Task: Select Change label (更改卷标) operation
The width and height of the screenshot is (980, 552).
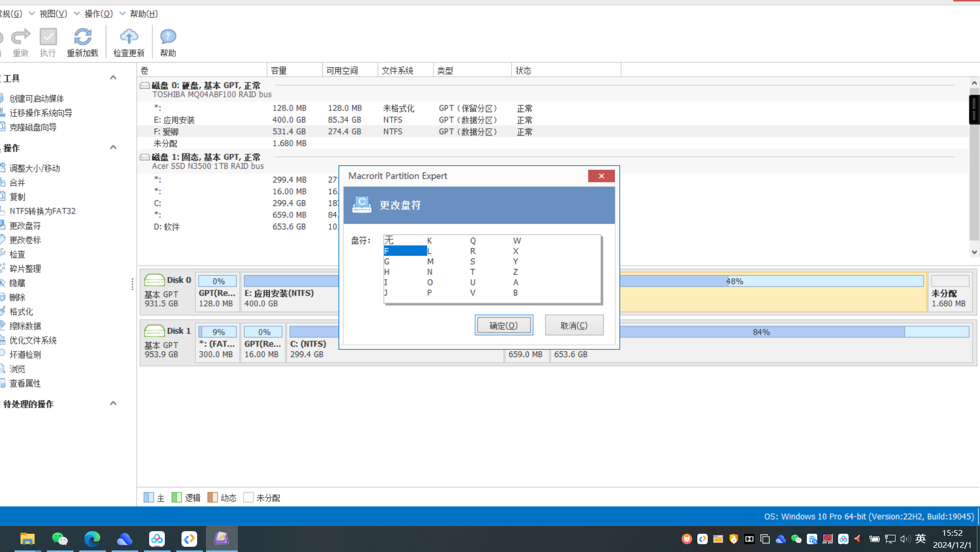Action: tap(25, 240)
